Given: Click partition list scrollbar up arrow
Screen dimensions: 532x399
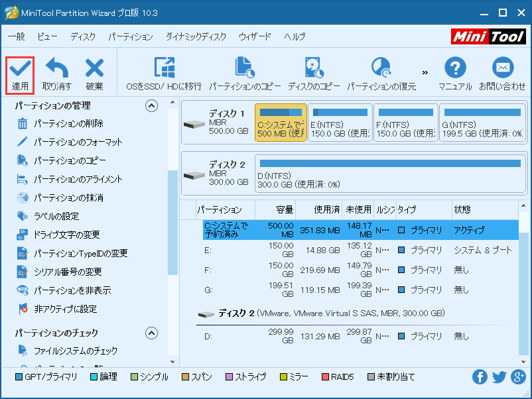Looking at the screenshot, I should click(523, 205).
